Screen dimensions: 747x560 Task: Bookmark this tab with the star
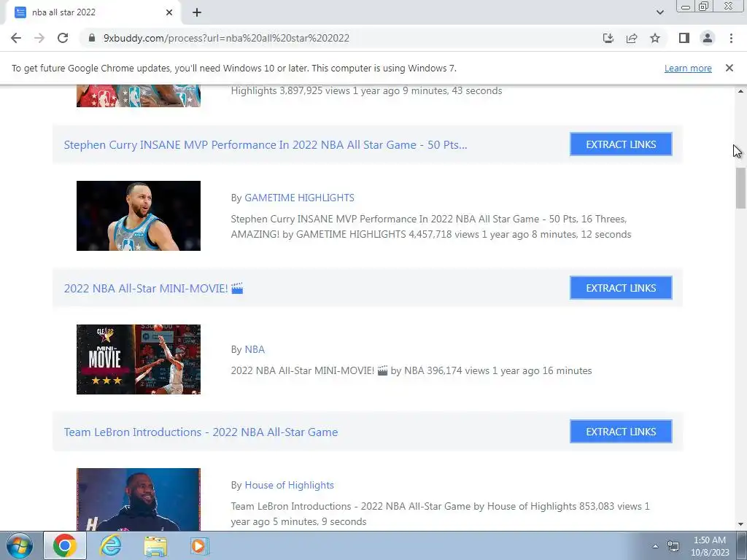[655, 38]
